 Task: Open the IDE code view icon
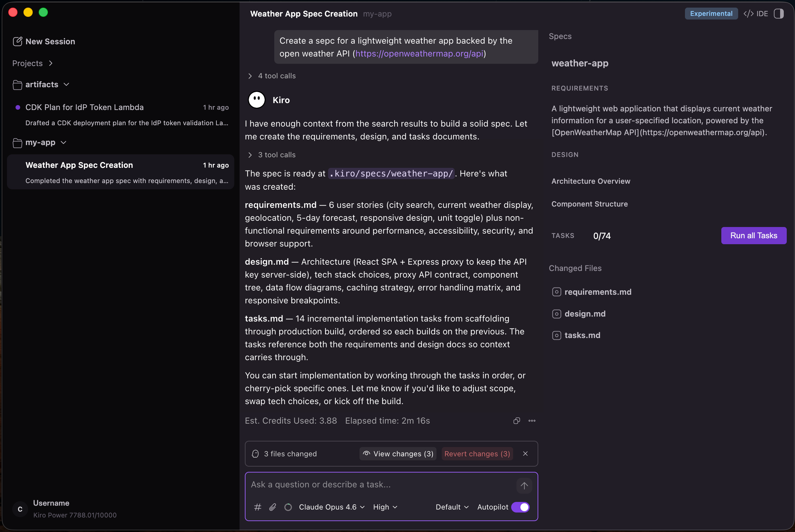(x=756, y=14)
